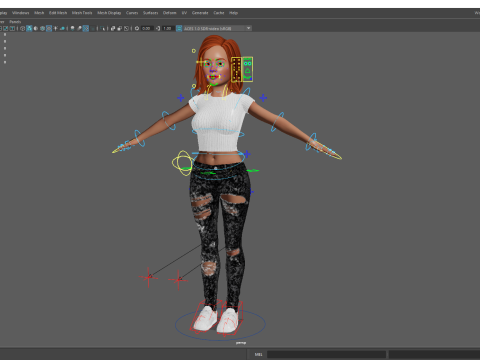Image resolution: width=480 pixels, height=360 pixels.
Task: Open the Help menu
Action: click(233, 13)
